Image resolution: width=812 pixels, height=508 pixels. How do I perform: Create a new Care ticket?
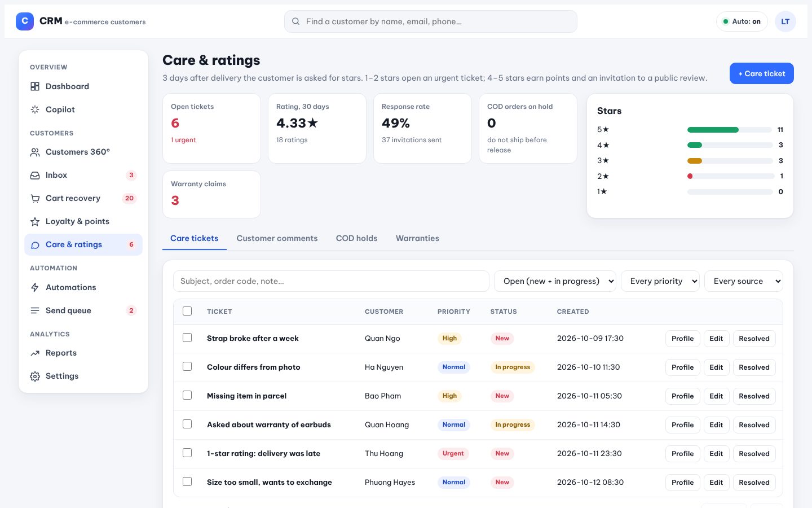click(x=762, y=73)
